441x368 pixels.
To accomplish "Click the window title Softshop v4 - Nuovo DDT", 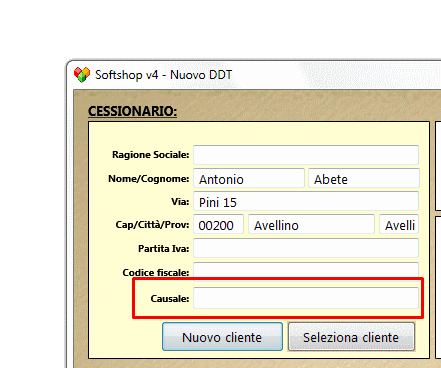I will pyautogui.click(x=164, y=75).
